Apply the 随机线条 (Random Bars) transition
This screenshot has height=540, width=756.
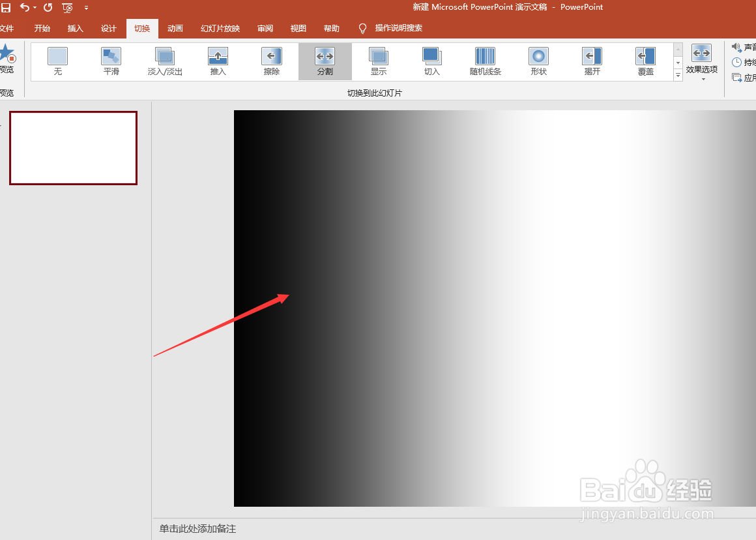click(x=485, y=61)
